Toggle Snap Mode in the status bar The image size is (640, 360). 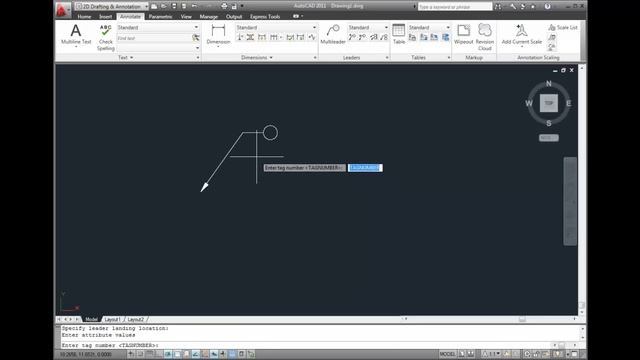coord(140,354)
